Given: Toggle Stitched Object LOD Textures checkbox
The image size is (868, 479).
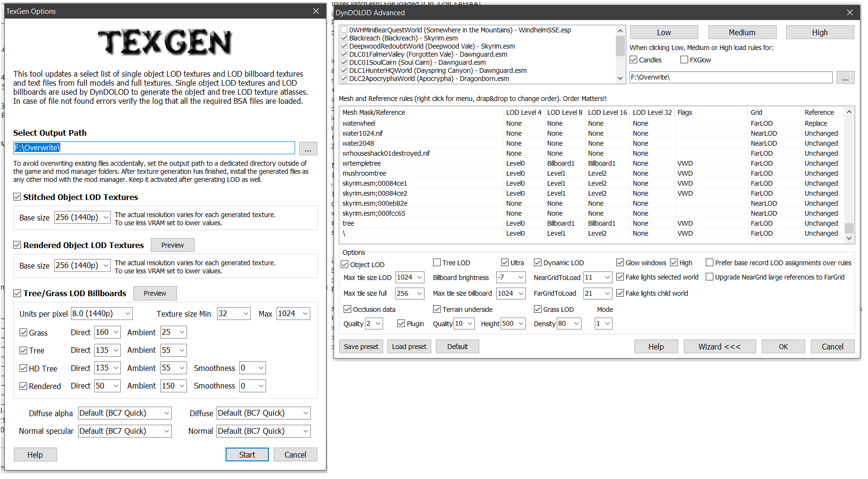Looking at the screenshot, I should point(17,197).
